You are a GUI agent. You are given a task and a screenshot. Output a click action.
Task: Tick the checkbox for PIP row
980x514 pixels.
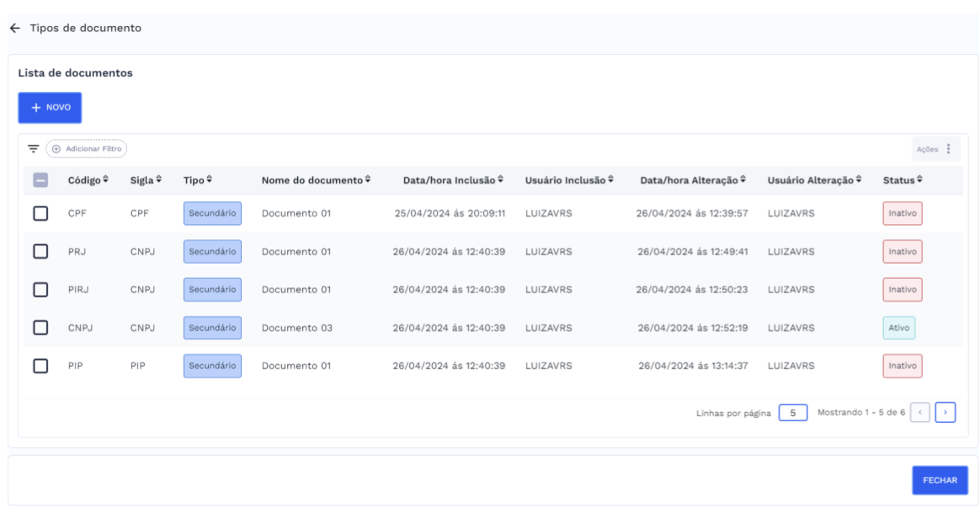(x=40, y=366)
